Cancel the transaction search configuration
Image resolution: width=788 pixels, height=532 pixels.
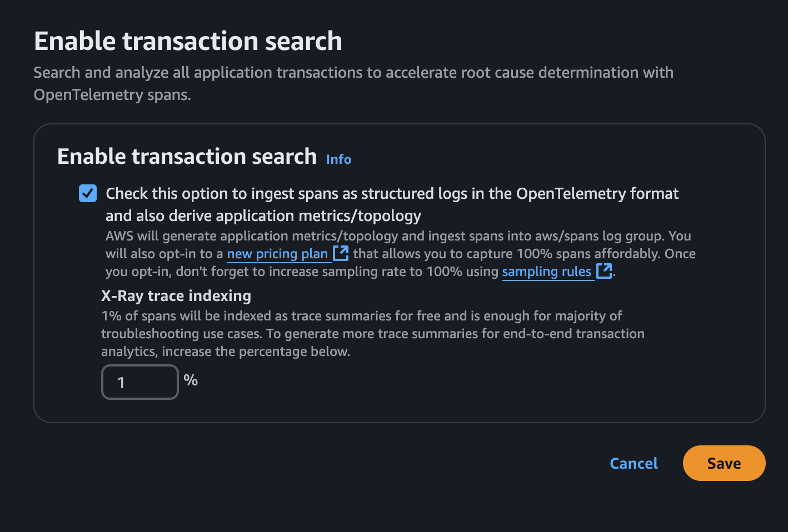click(634, 463)
